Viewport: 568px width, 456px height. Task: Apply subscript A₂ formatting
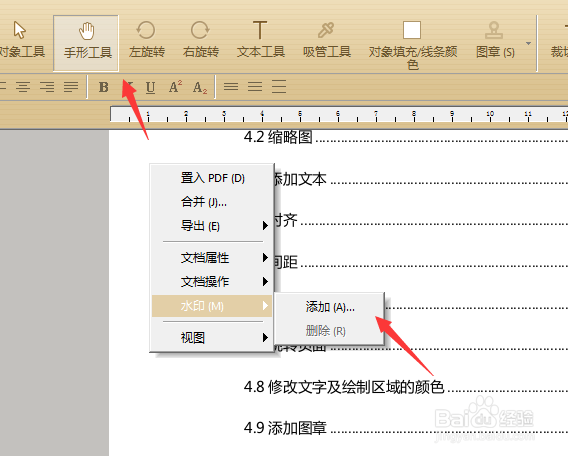pos(200,87)
